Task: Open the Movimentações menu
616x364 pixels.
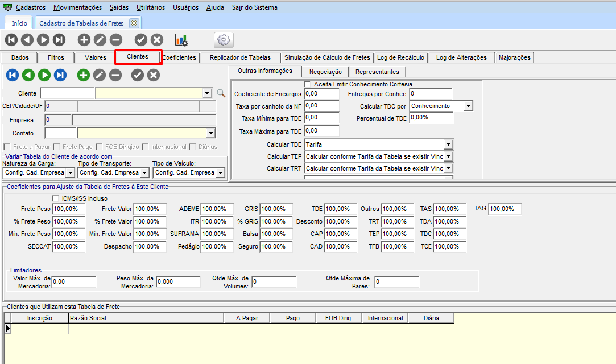Action: pyautogui.click(x=78, y=7)
